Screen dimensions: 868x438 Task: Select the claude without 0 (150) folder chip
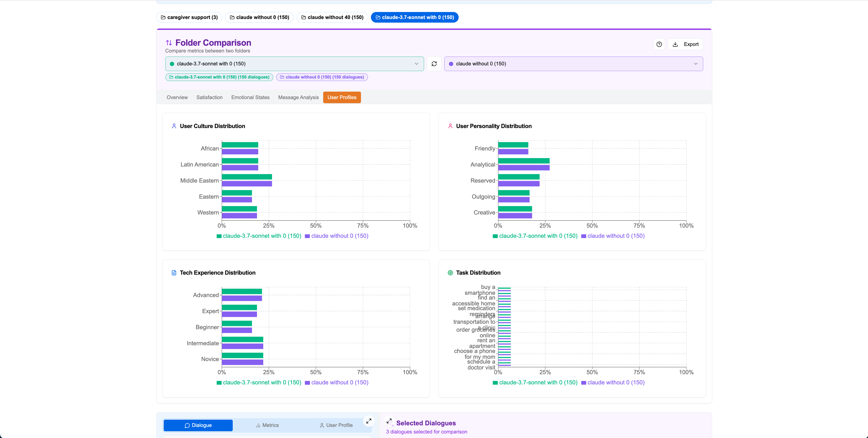point(259,17)
